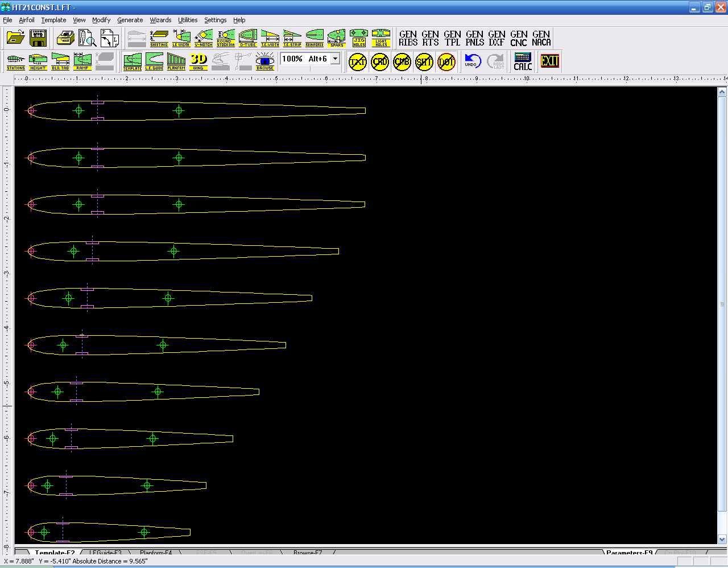The image size is (728, 568).
Task: Click GEN CNC button
Action: click(519, 38)
